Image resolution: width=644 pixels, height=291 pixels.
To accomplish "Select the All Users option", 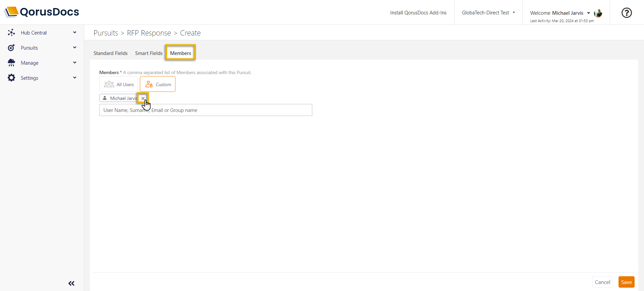I will [x=119, y=84].
